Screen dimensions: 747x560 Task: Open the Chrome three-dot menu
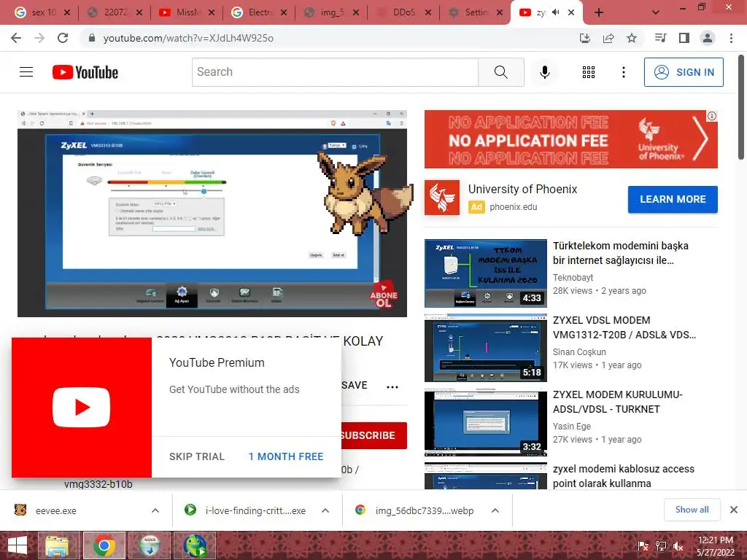tap(731, 38)
